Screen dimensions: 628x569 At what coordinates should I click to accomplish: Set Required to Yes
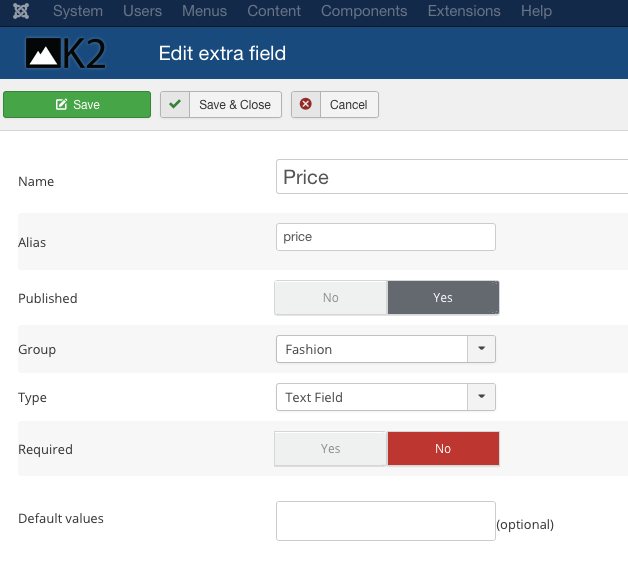[331, 449]
